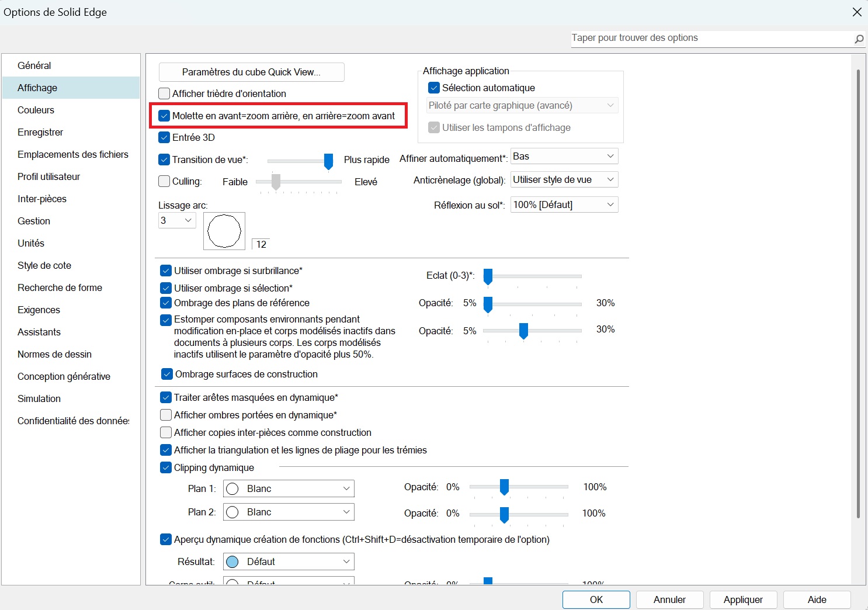
Task: Adjust Estomper composants Opacité slider
Action: pos(523,331)
